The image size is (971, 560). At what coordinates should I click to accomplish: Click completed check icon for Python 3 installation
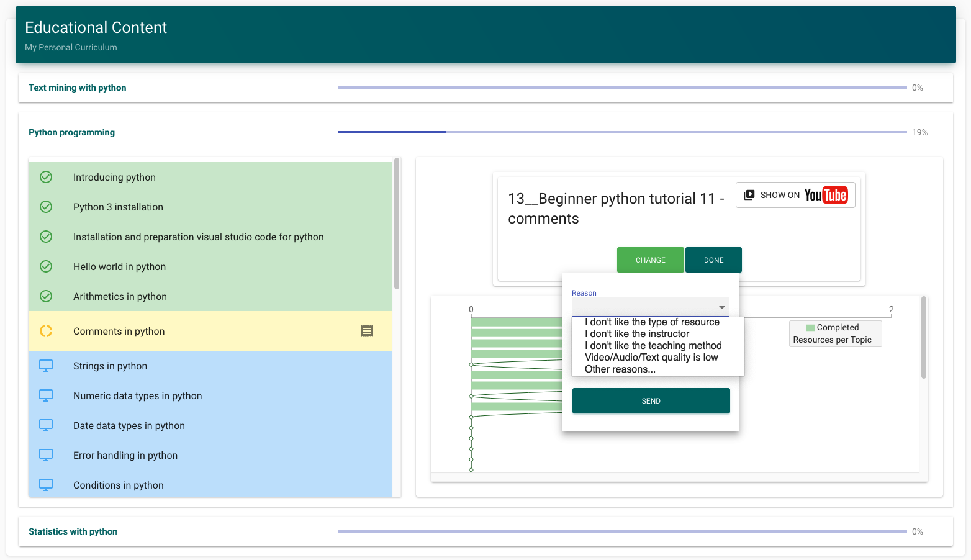[x=46, y=207]
